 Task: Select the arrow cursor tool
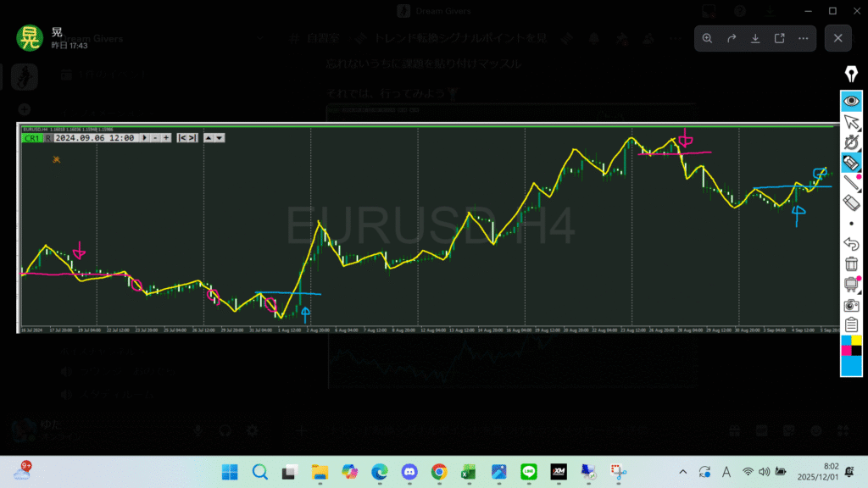[x=851, y=122]
